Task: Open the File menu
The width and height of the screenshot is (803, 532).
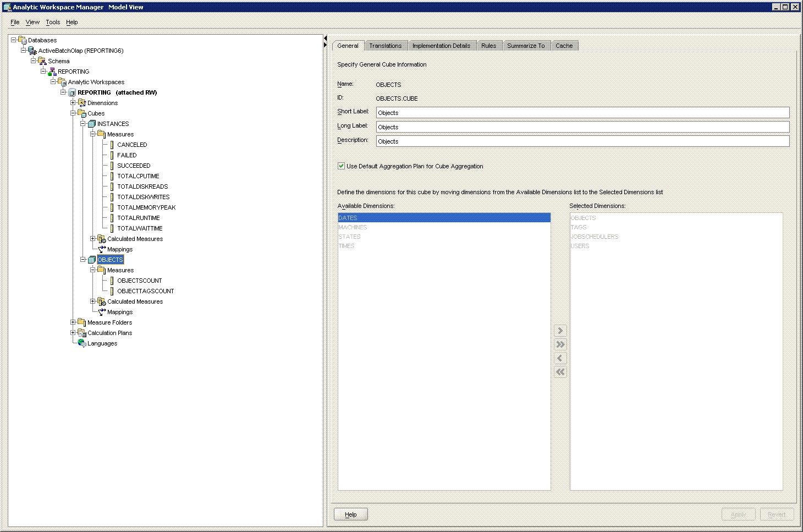Action: point(15,22)
